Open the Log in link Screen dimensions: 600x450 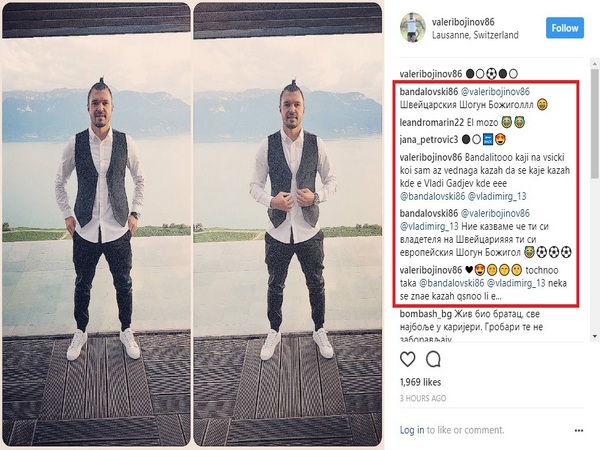pyautogui.click(x=412, y=430)
